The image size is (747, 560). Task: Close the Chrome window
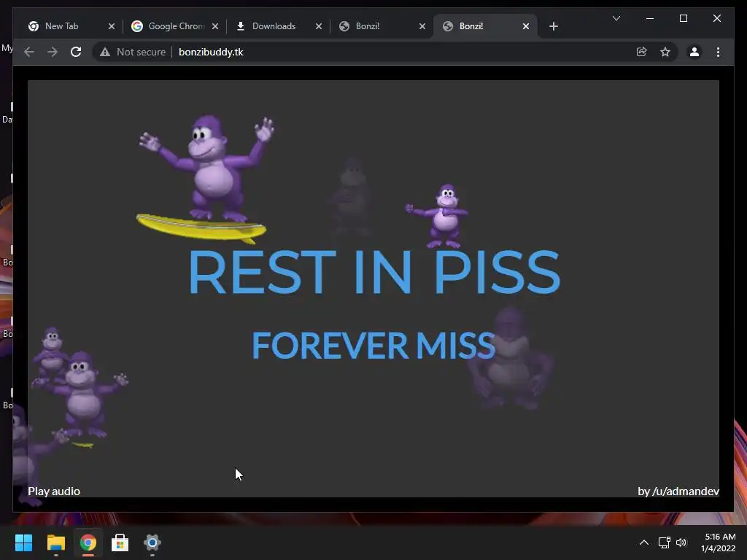click(717, 18)
